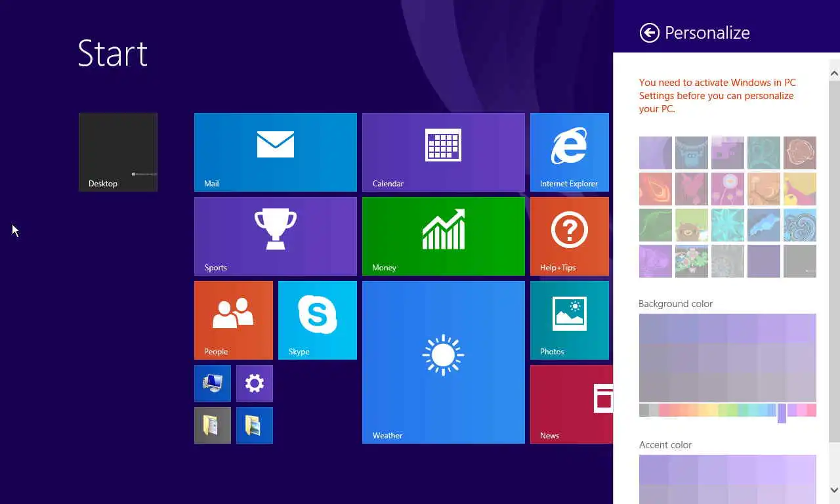This screenshot has width=840, height=504.
Task: Open the Sports trophy tile
Action: [276, 236]
